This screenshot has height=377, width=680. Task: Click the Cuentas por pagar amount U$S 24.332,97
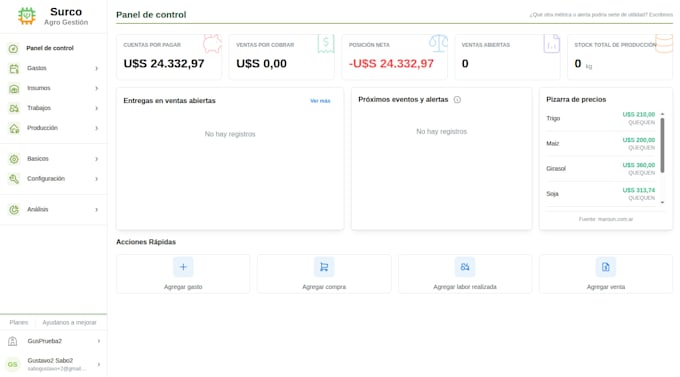click(x=164, y=64)
